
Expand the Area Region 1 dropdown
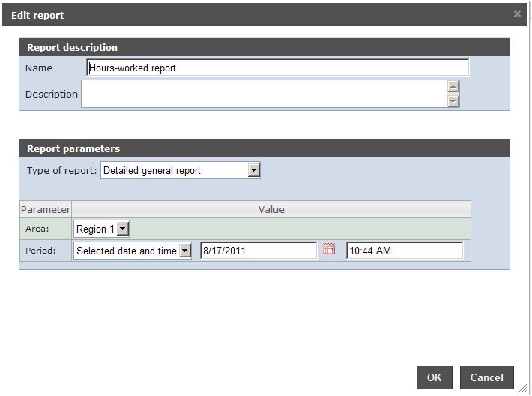[x=101, y=229]
